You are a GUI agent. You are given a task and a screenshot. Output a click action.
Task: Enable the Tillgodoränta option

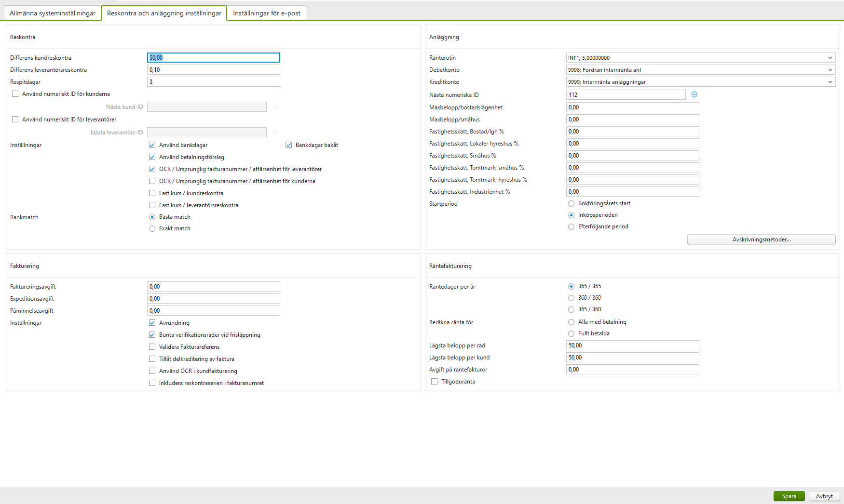tap(434, 381)
